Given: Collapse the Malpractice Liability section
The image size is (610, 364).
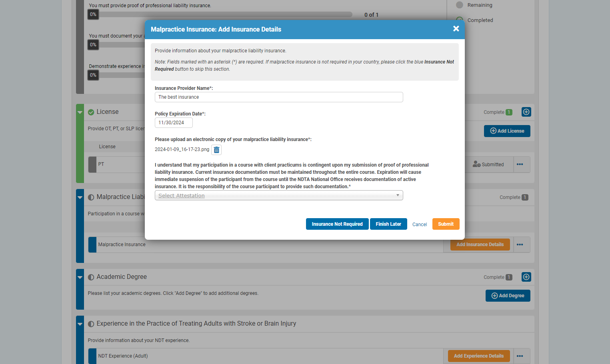Looking at the screenshot, I should (80, 197).
